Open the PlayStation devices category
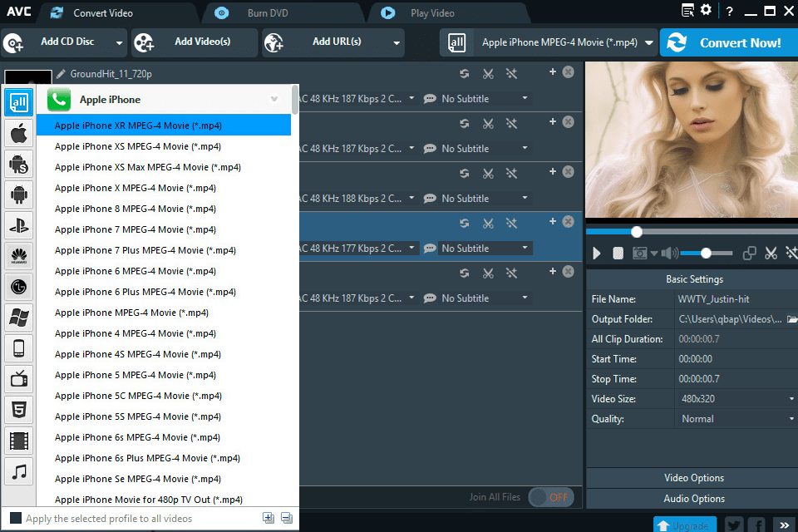 tap(19, 225)
